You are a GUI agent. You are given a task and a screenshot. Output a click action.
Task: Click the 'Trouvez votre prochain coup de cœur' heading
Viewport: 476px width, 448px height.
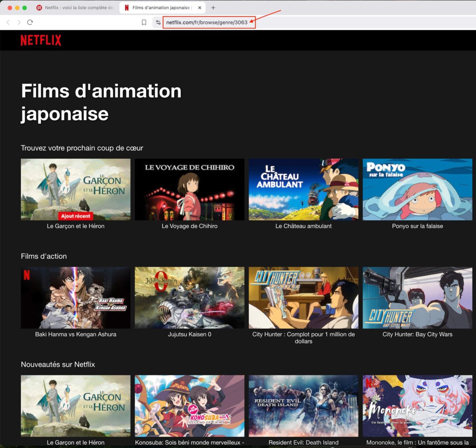click(82, 148)
